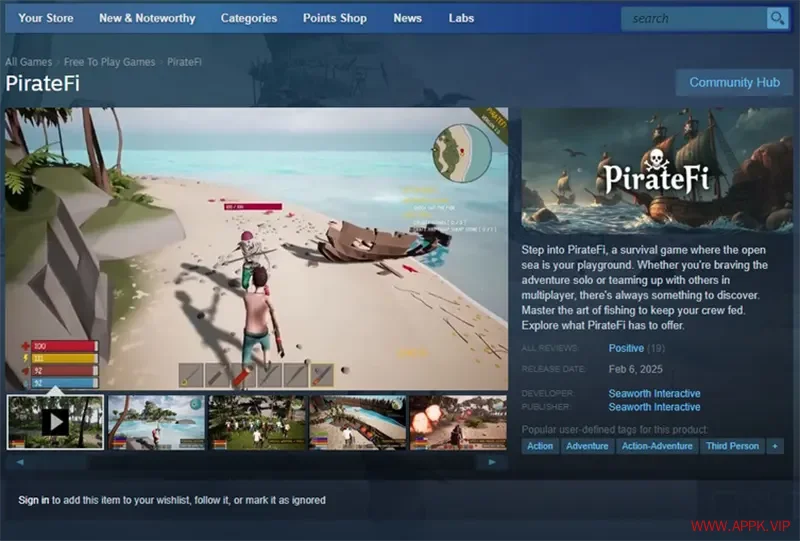Image resolution: width=800 pixels, height=541 pixels.
Task: Click the PirateFi capsule header image
Action: click(x=657, y=170)
